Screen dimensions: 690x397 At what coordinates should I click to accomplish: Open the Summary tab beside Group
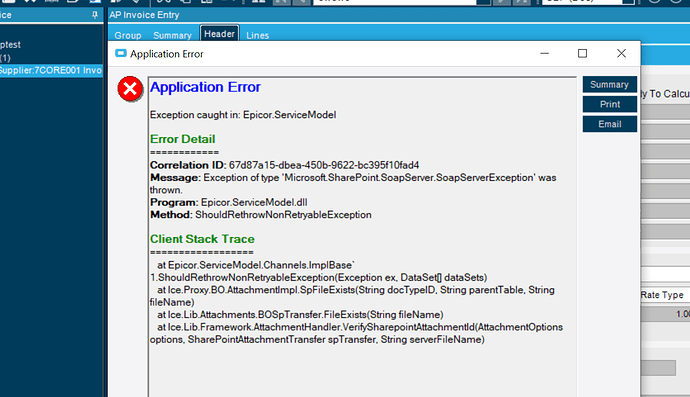point(172,35)
